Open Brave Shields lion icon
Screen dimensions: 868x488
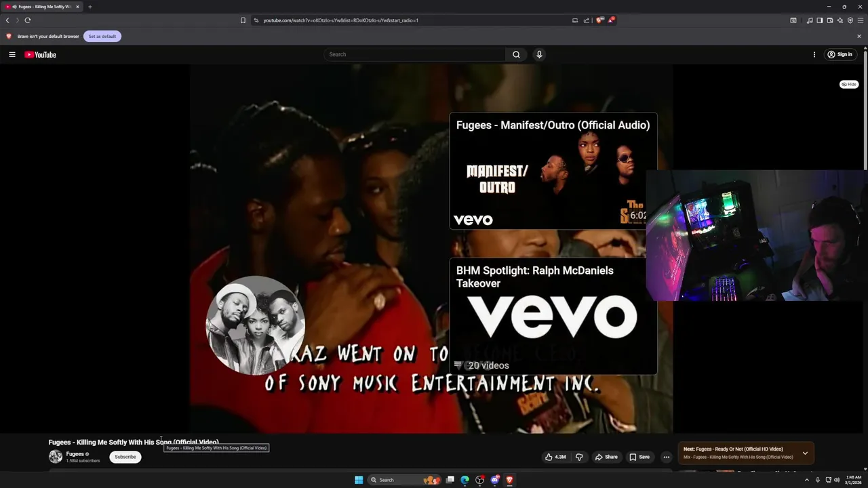coord(599,20)
